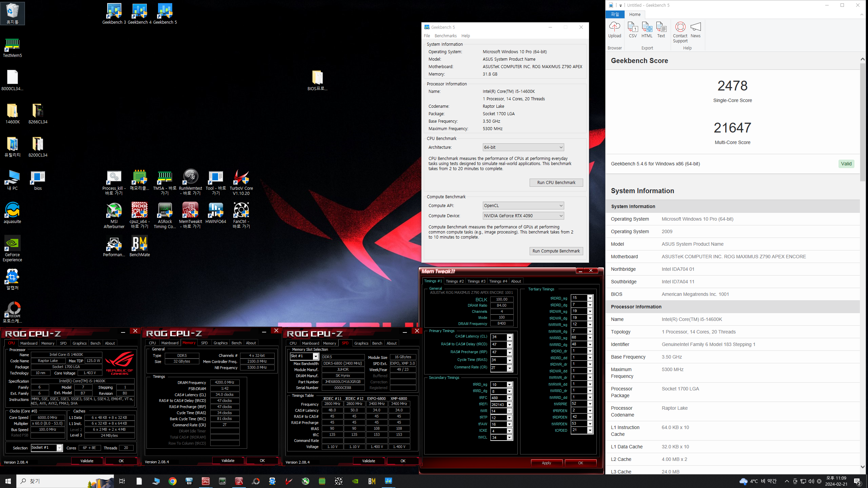Viewport: 868px width, 488px height.
Task: Open the TurboV Core V1.10.20 shortcut
Action: (x=241, y=182)
